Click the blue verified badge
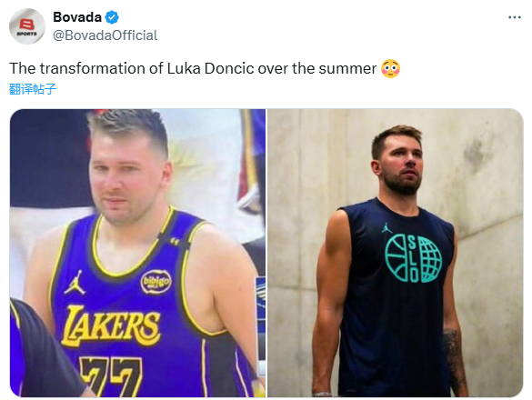The image size is (532, 400). pos(112,17)
